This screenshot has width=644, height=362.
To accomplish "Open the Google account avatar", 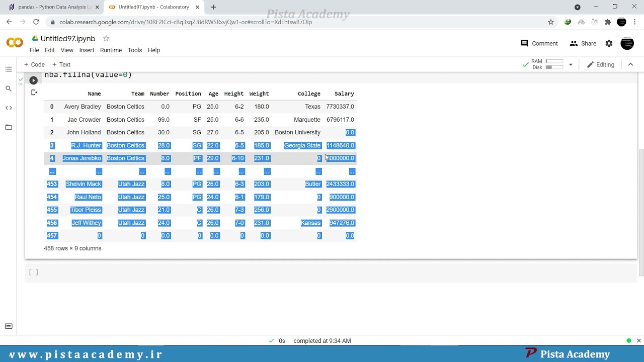I will (627, 44).
